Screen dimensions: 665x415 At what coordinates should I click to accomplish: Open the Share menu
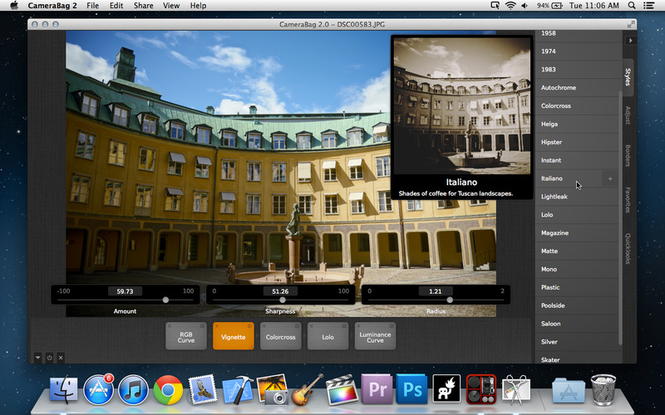coord(143,6)
